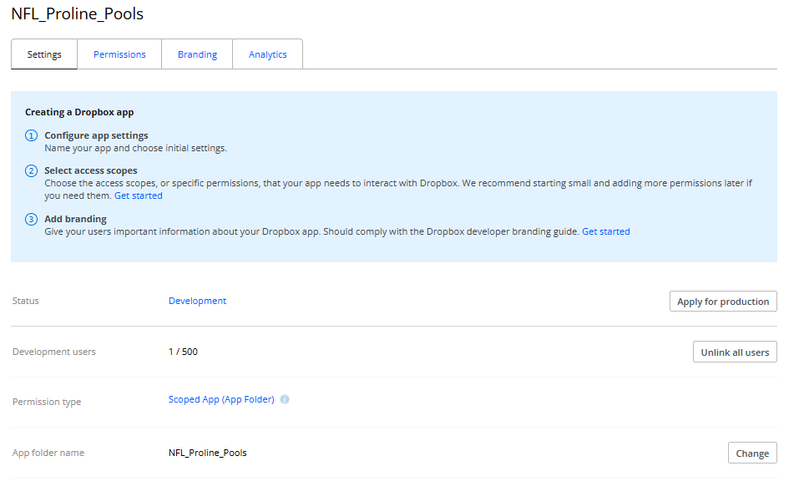799x482 pixels.
Task: Click the Configure app settings heading
Action: click(96, 135)
